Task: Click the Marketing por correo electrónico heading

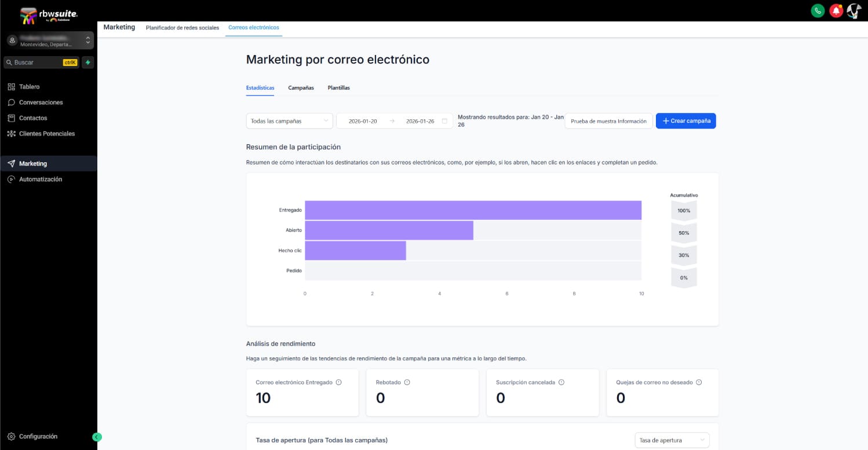Action: (338, 60)
